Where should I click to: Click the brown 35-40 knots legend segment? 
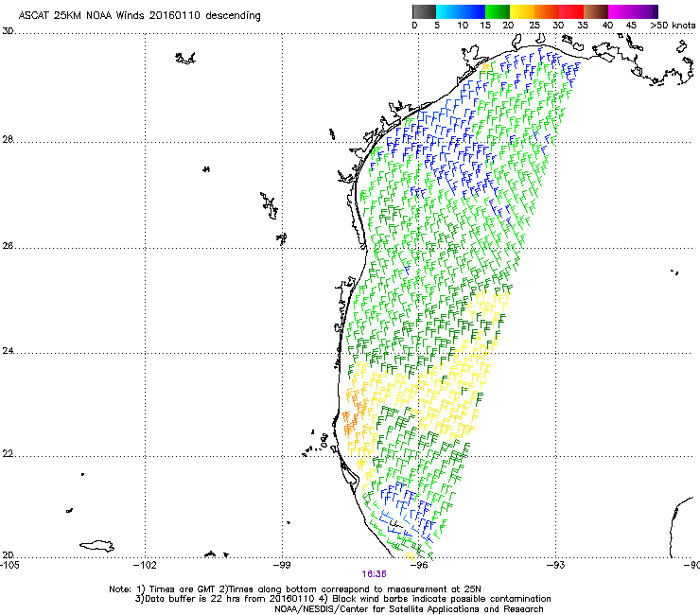coord(596,11)
